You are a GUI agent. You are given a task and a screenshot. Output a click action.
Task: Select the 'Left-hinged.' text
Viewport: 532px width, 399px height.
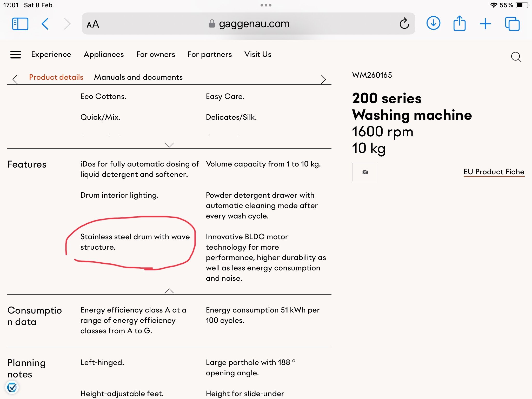[x=102, y=362]
